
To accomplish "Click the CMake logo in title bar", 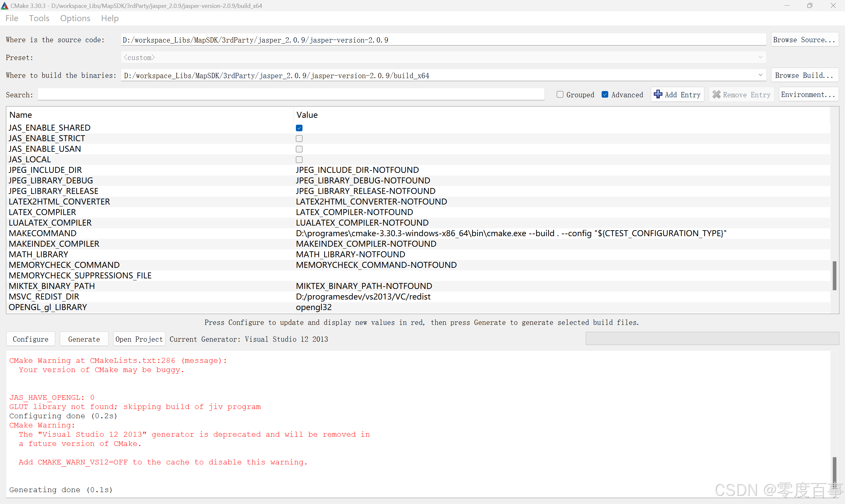I will pos(5,5).
